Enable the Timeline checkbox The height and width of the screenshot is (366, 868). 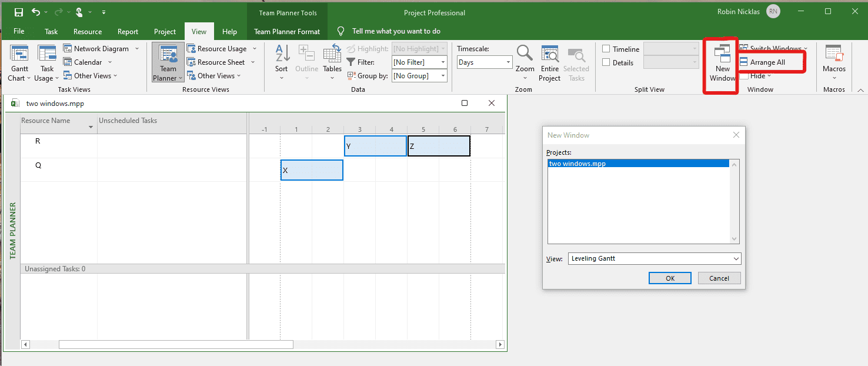(606, 49)
